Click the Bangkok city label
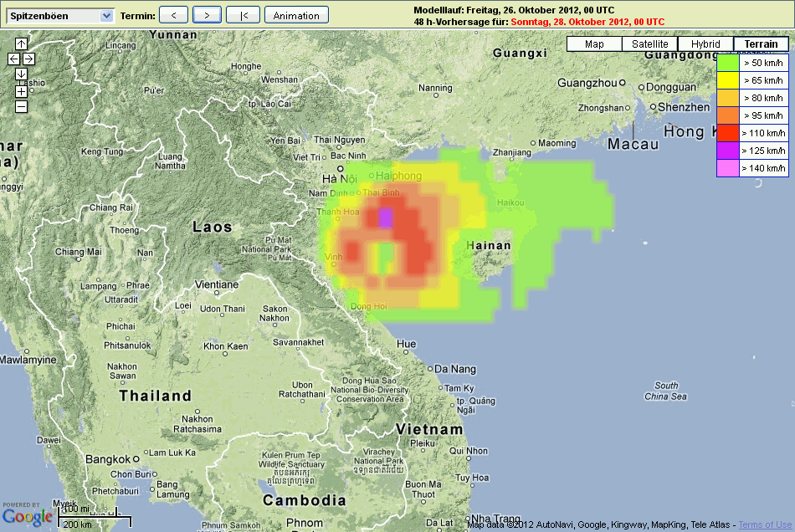The image size is (795, 532). (x=108, y=459)
